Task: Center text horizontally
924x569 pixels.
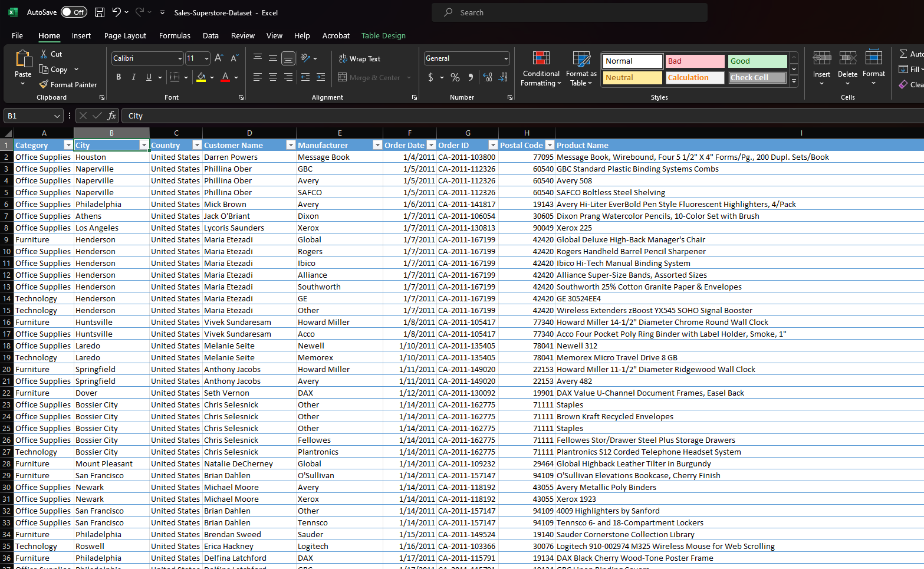Action: [273, 77]
